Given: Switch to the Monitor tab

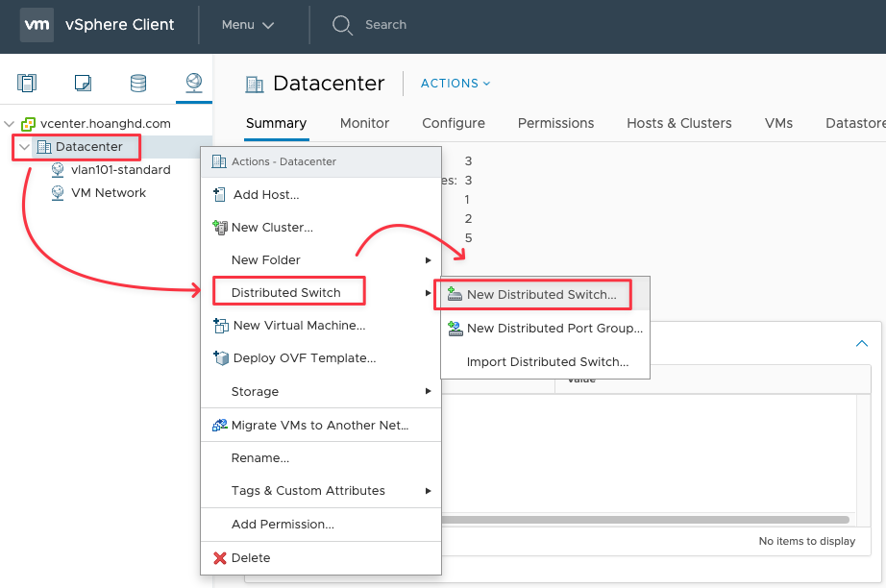Looking at the screenshot, I should [x=364, y=123].
